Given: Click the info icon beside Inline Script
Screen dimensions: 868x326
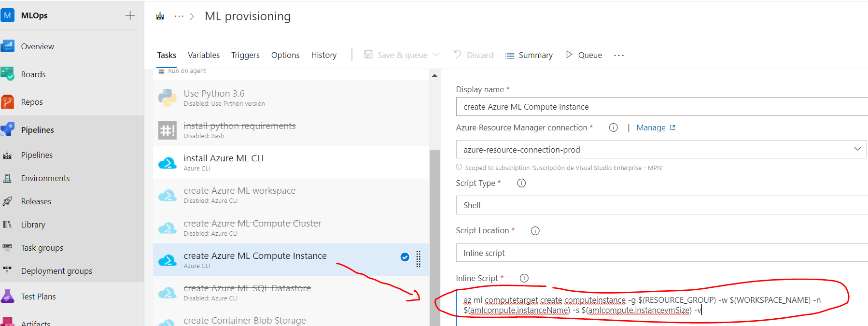Looking at the screenshot, I should click(524, 278).
